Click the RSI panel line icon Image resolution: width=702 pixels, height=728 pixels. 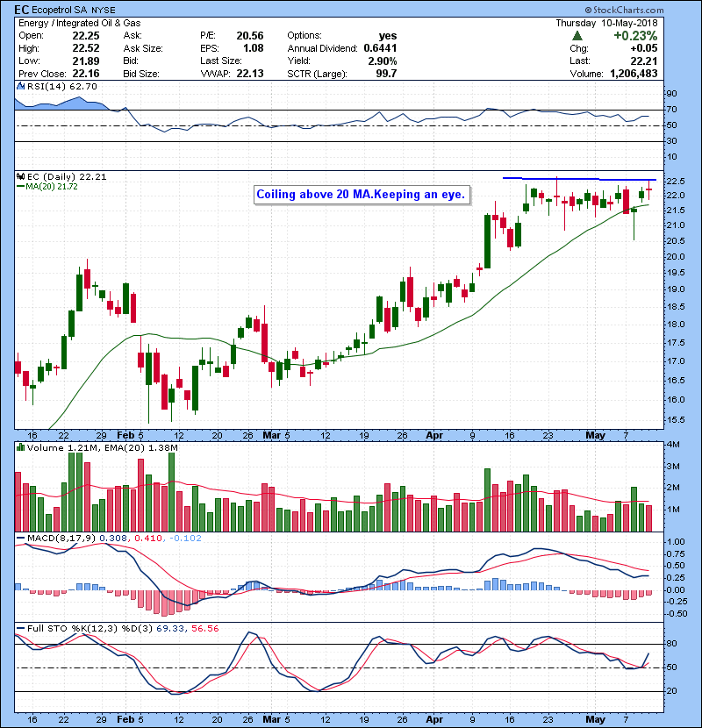20,86
